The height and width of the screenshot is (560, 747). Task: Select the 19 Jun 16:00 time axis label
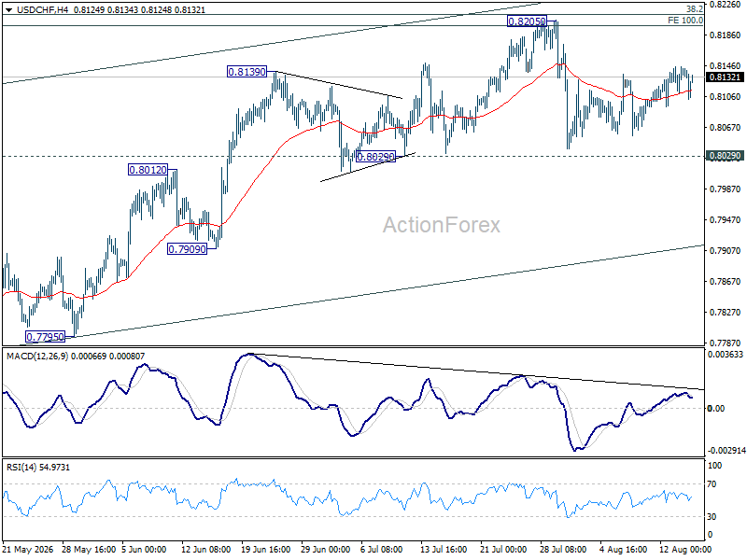click(266, 549)
